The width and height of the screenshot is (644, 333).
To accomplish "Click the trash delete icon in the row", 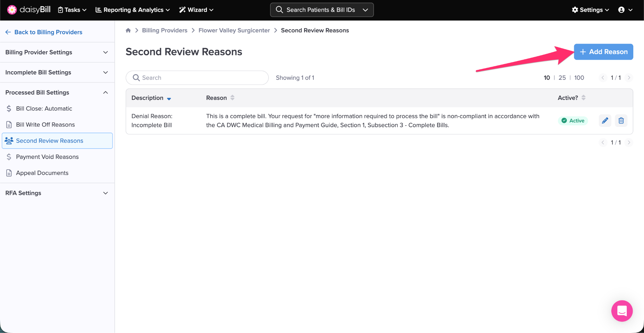I will coord(621,121).
